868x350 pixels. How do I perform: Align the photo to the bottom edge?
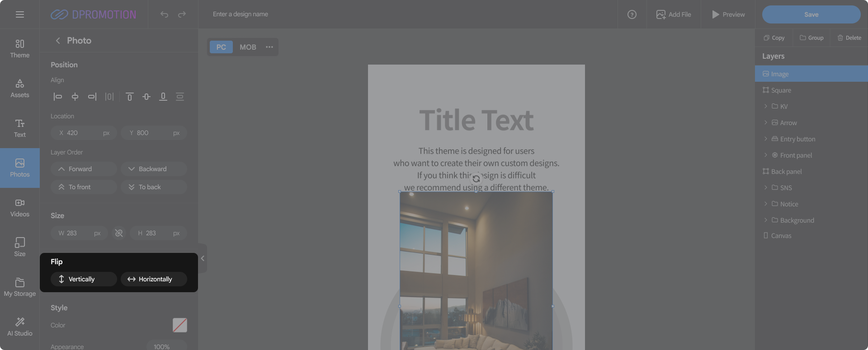pyautogui.click(x=163, y=97)
